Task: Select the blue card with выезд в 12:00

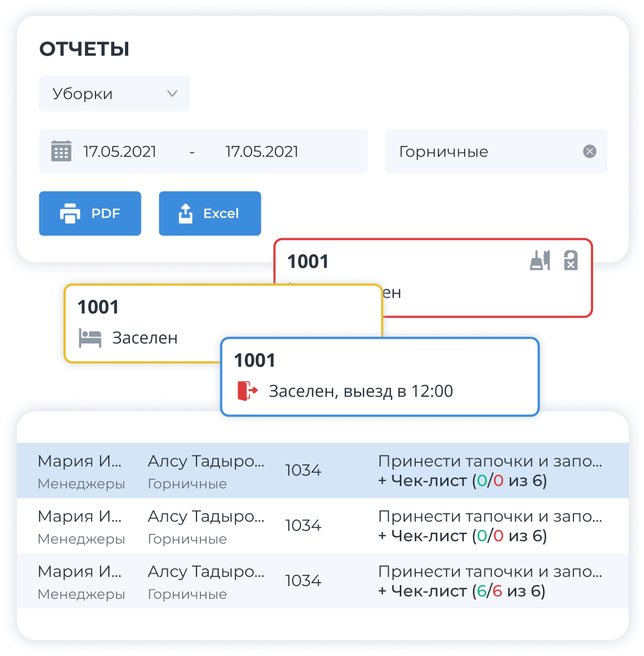Action: coord(380,377)
